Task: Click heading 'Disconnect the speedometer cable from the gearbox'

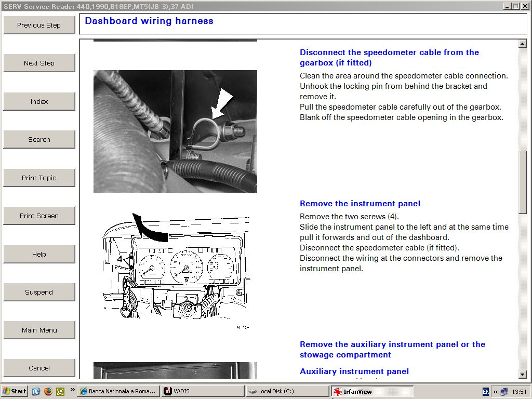Action: coord(389,57)
